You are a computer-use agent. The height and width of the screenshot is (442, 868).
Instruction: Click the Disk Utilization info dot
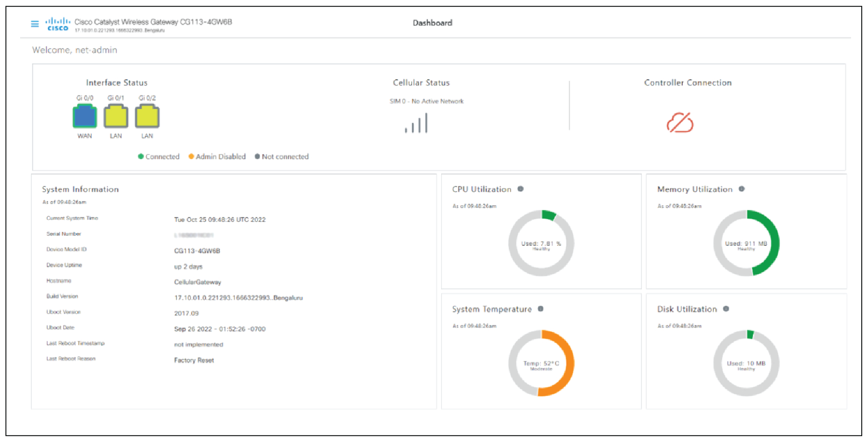tap(726, 309)
